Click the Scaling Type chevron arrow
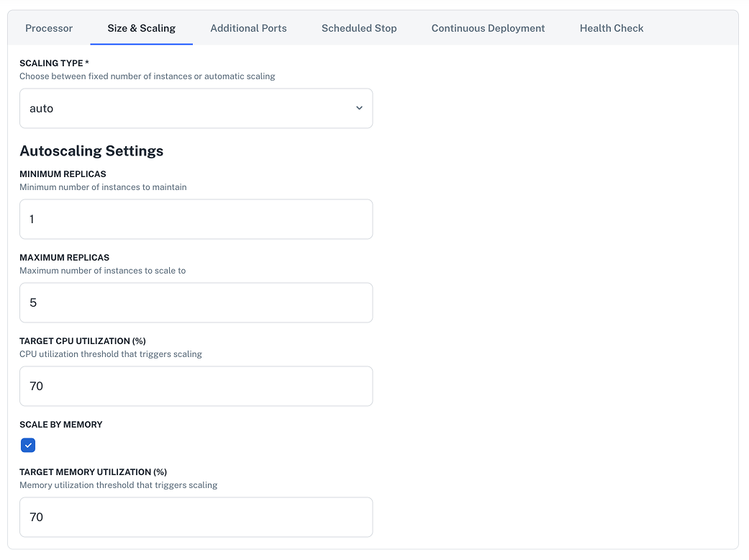The image size is (749, 560). 359,108
